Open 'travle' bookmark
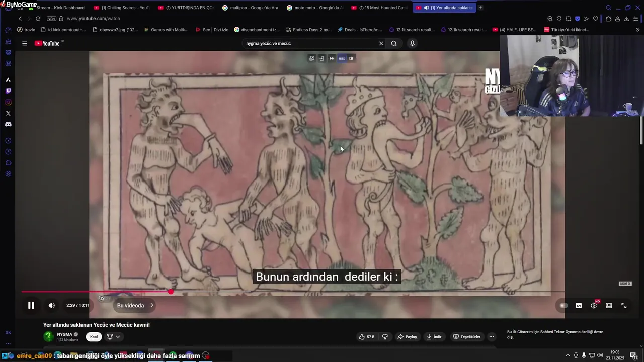The image size is (644, 362). 26,30
